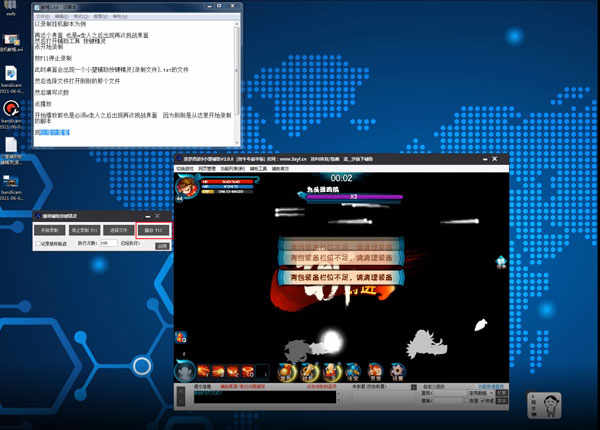Open the first menu in game helper menubar

pos(184,168)
